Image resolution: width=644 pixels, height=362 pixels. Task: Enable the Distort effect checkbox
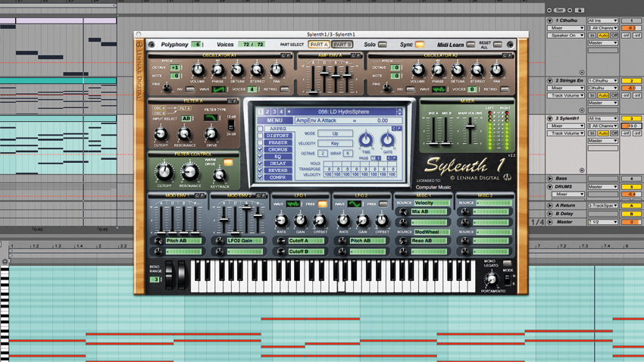pos(260,136)
